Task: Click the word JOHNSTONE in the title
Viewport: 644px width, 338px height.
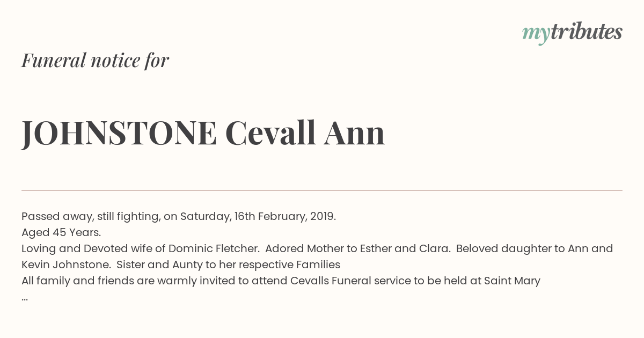Action: point(119,133)
